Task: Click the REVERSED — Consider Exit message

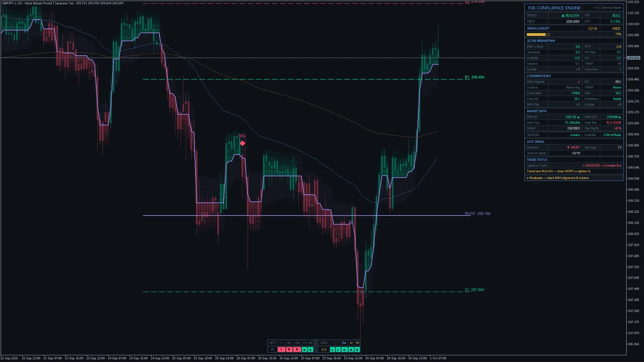Action: tap(602, 165)
